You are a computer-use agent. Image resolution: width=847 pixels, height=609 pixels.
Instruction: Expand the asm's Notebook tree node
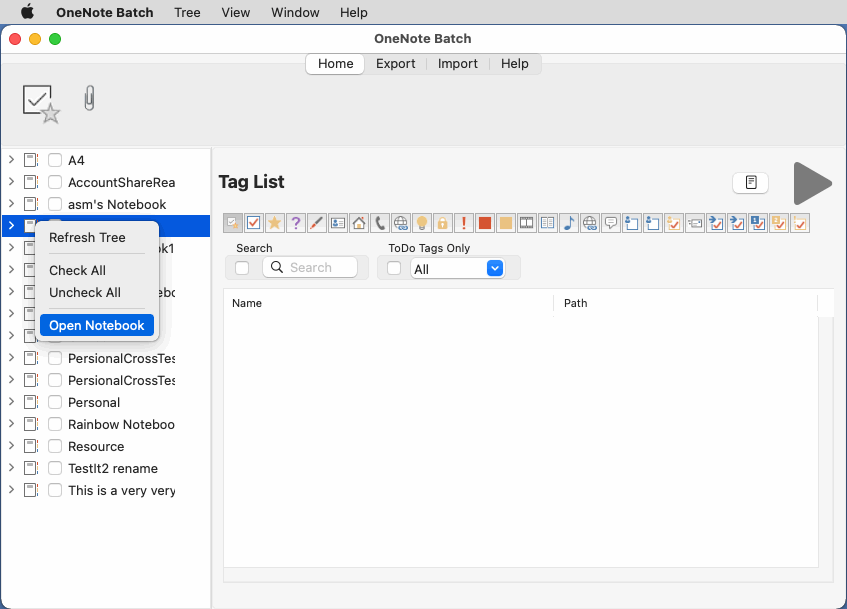(x=11, y=204)
